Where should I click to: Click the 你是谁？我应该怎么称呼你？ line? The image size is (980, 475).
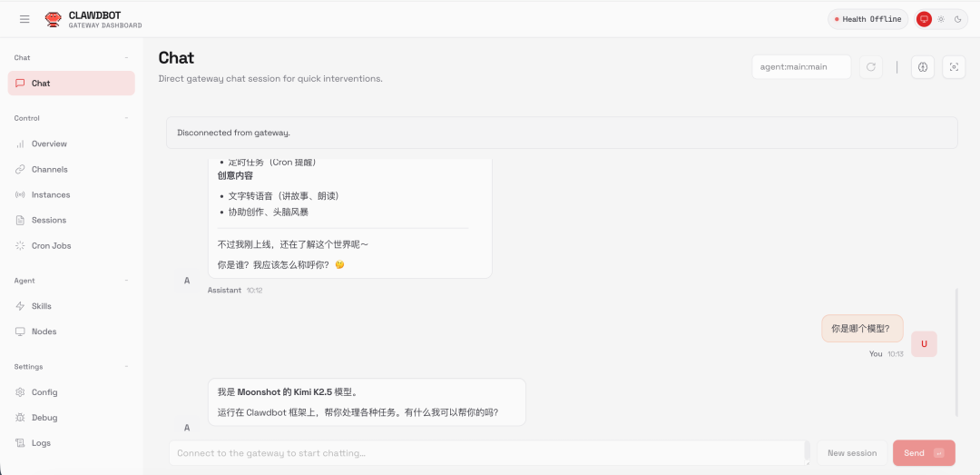(280, 264)
